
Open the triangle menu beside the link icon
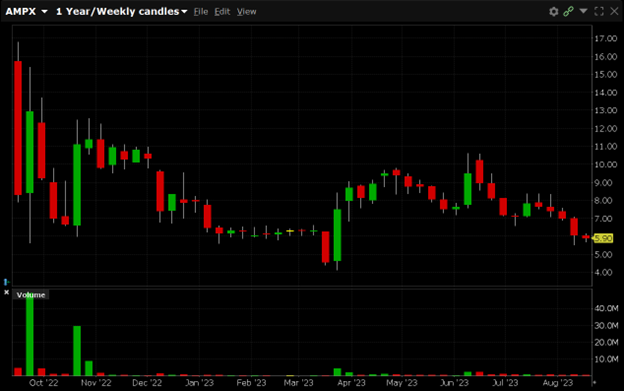coord(583,11)
